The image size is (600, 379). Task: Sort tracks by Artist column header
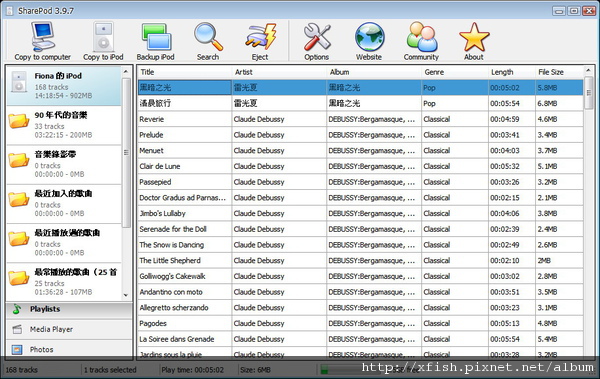click(x=279, y=72)
